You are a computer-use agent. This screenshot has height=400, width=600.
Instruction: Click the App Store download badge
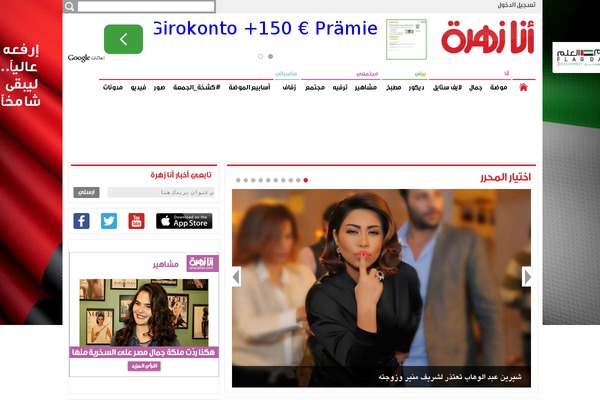click(184, 221)
